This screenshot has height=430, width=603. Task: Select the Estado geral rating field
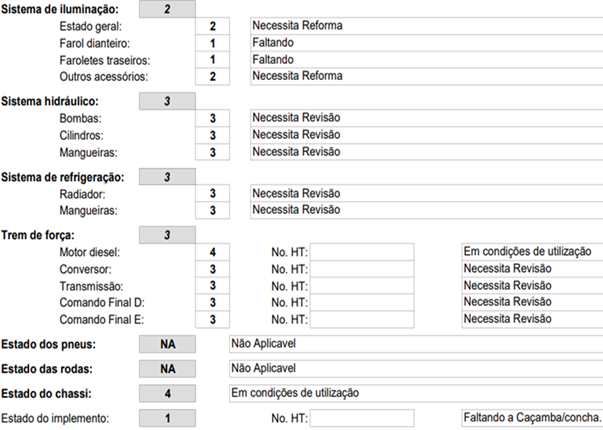pyautogui.click(x=213, y=25)
